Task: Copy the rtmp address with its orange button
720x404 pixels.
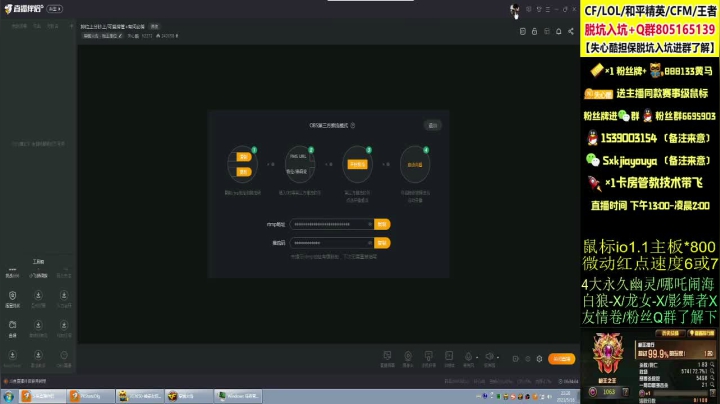Action: click(x=382, y=224)
